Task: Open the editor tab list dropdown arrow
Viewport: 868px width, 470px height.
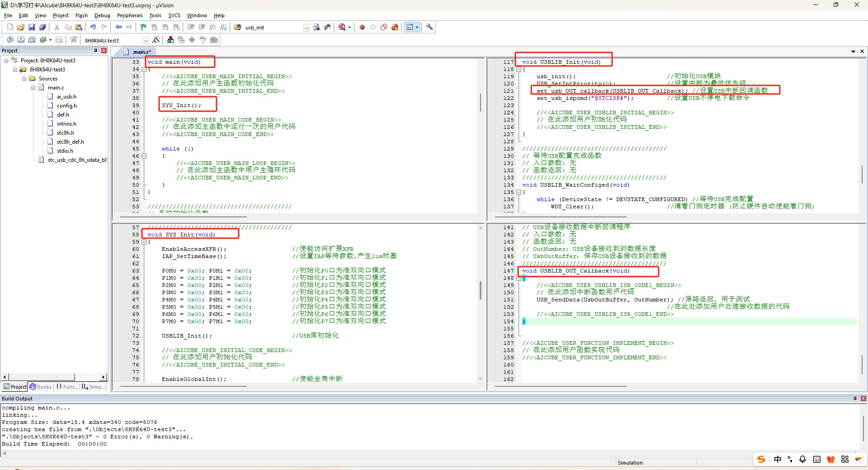Action: point(853,52)
